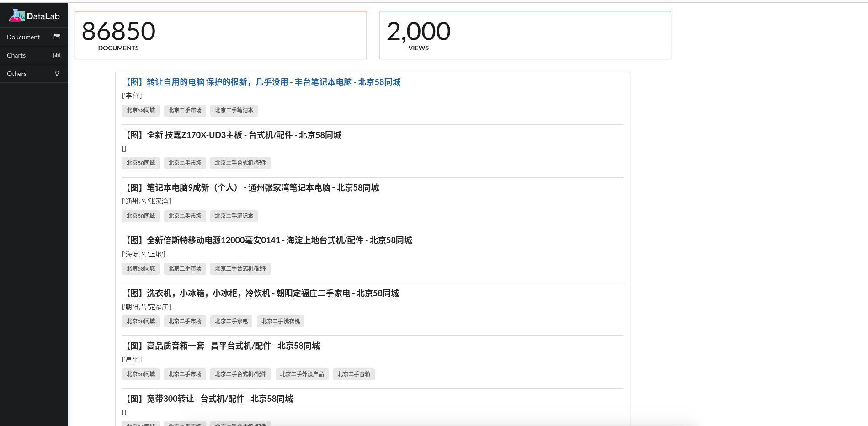The width and height of the screenshot is (868, 426).
Task: Click the DOCUMENTS label
Action: coord(118,48)
